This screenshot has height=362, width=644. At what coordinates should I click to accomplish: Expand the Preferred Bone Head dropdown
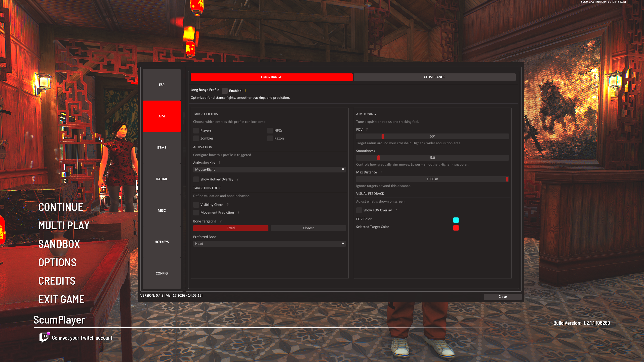coord(269,244)
